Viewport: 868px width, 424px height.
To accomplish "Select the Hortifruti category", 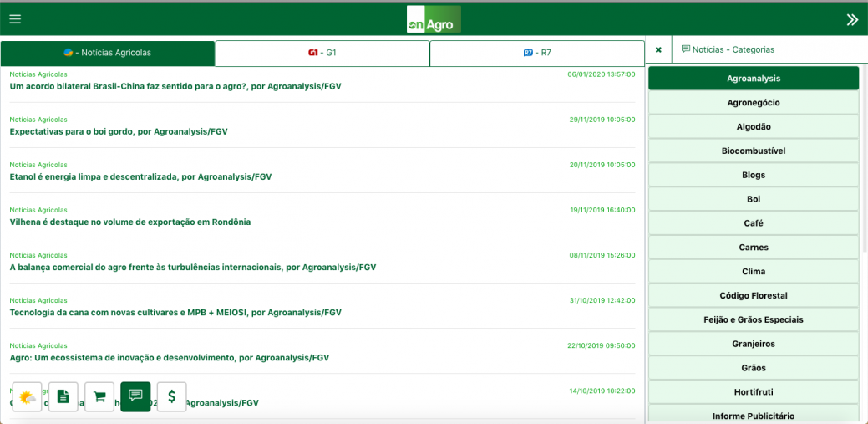I will [754, 392].
